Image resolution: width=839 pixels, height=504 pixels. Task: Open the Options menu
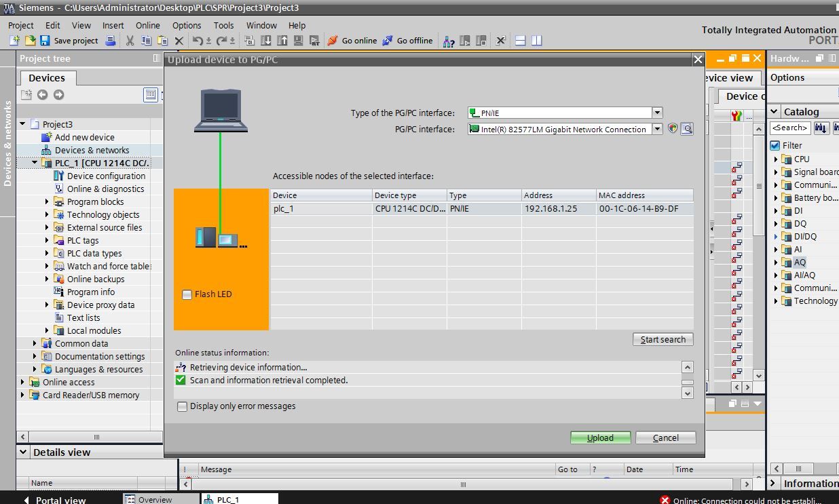coord(187,25)
